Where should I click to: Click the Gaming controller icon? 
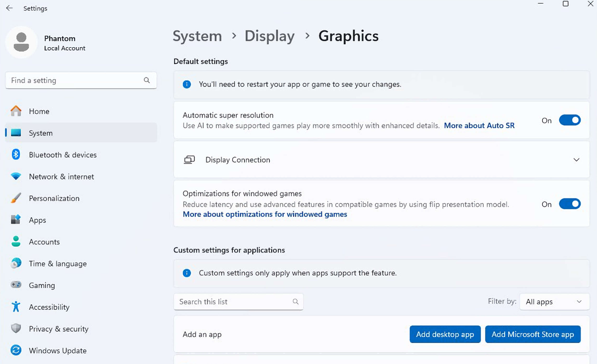coord(16,285)
